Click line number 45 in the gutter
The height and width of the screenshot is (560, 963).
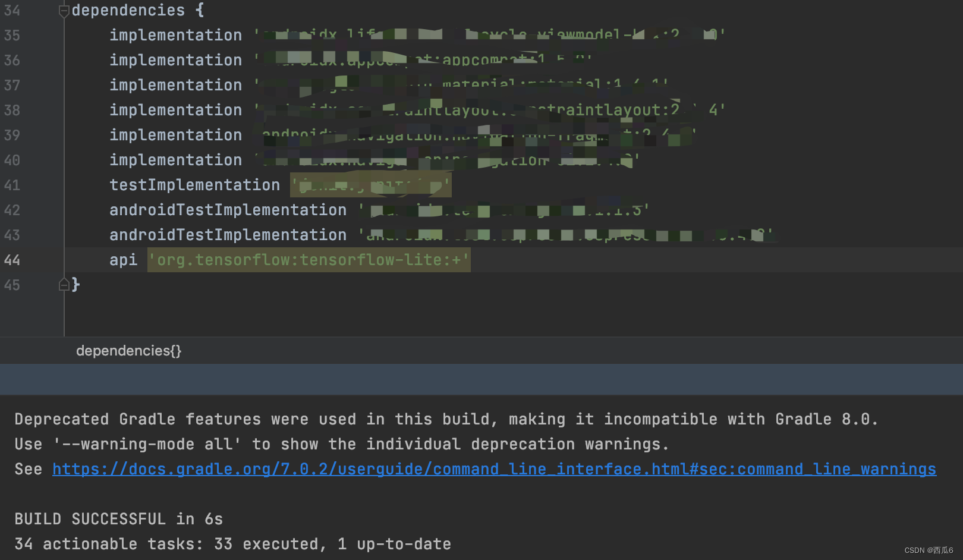[12, 285]
